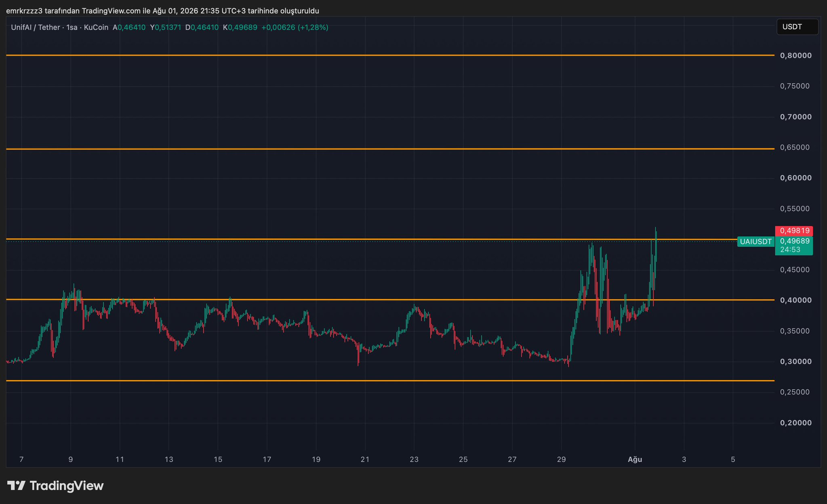Click the 24:53 candle countdown timer

[790, 250]
